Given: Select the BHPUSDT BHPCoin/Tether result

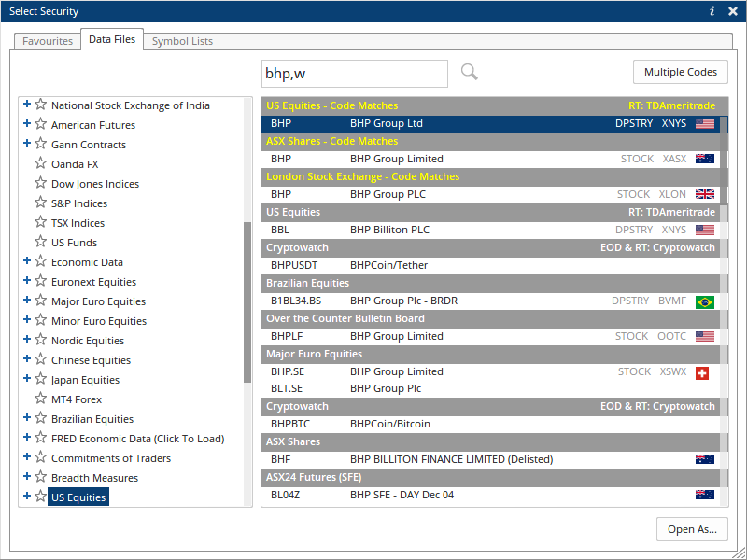Looking at the screenshot, I should coord(491,265).
